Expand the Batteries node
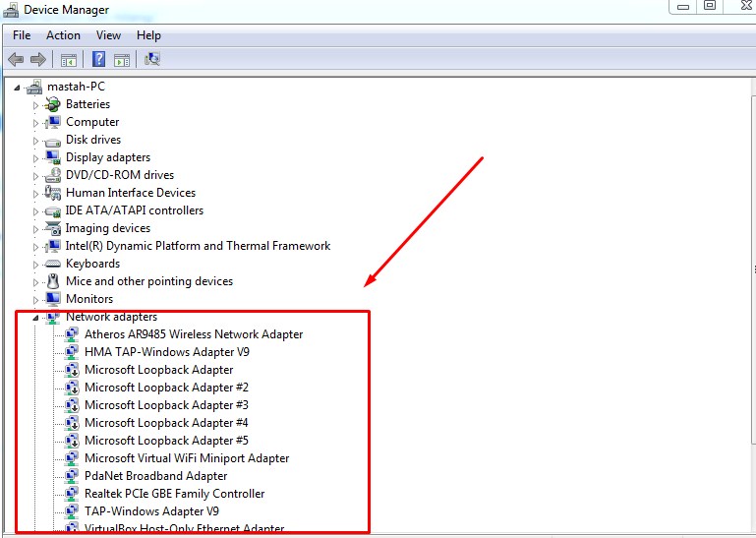Image resolution: width=756 pixels, height=538 pixels. (x=35, y=105)
